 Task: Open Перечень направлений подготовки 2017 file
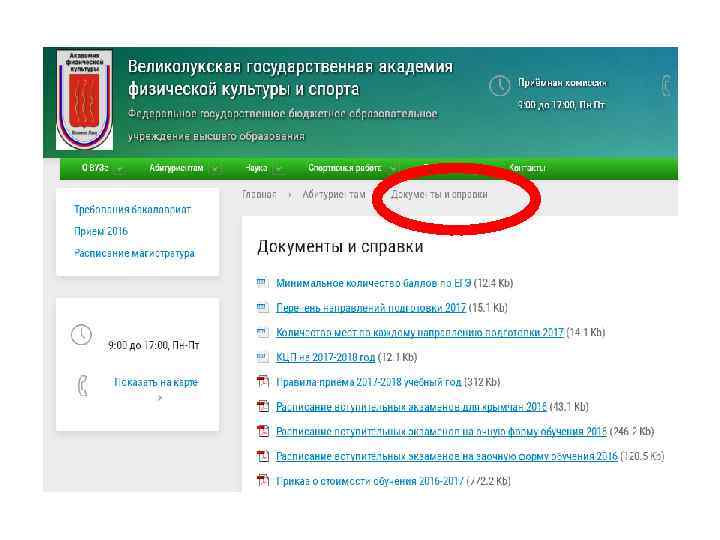371,308
